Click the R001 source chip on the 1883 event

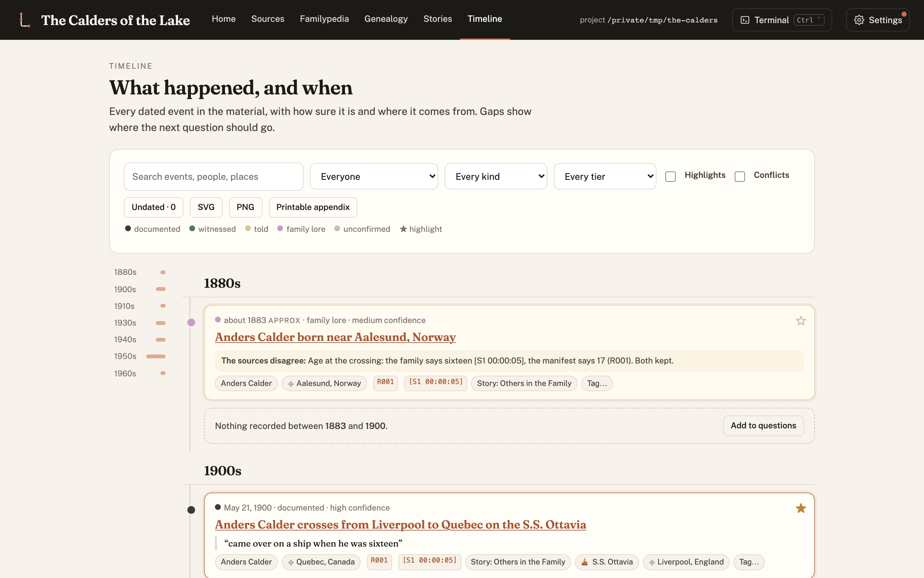point(385,383)
